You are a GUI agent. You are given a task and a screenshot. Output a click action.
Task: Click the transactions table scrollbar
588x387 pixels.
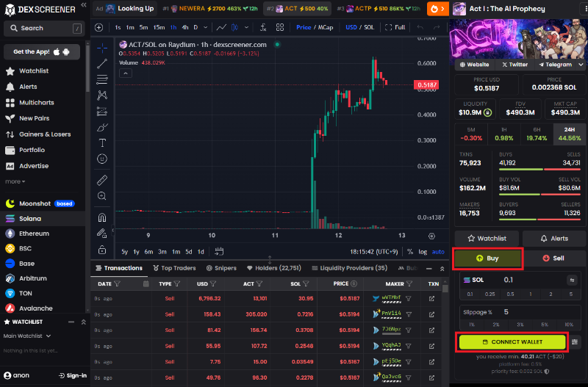coord(445,289)
